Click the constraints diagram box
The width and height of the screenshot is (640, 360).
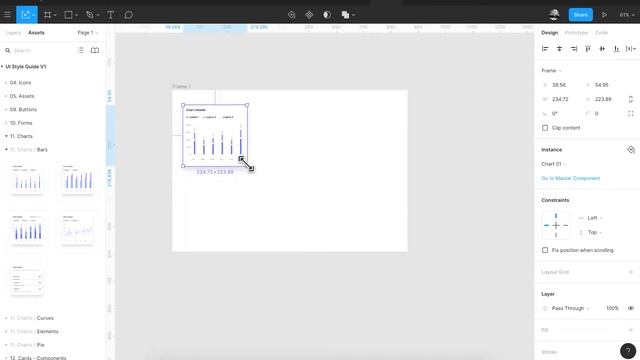556,225
